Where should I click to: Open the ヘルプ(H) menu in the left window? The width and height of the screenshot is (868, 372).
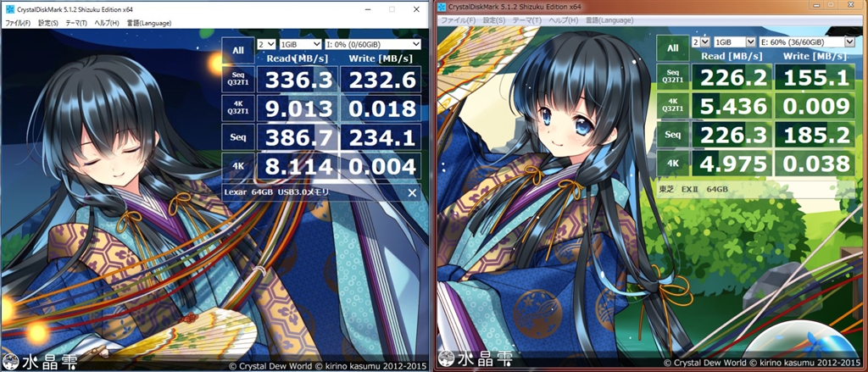click(106, 23)
